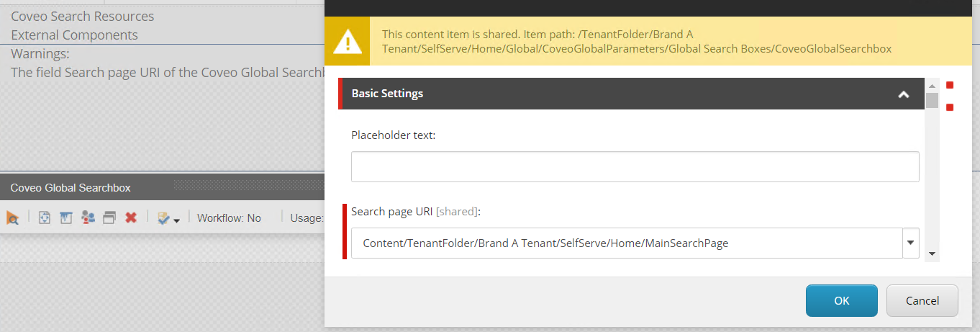Click the move component page icon
This screenshot has height=332, width=980.
[44, 217]
